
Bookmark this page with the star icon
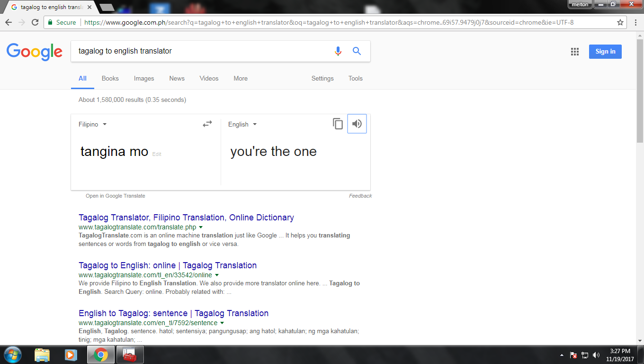pyautogui.click(x=620, y=22)
